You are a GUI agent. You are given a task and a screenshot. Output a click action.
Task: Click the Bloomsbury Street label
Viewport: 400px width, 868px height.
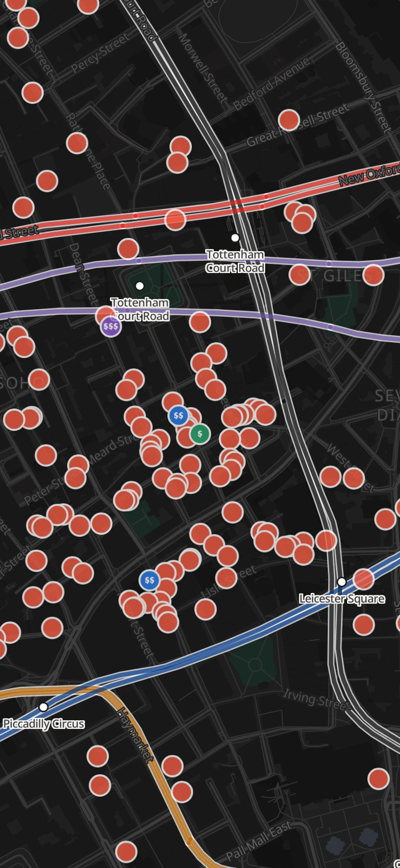[x=363, y=88]
